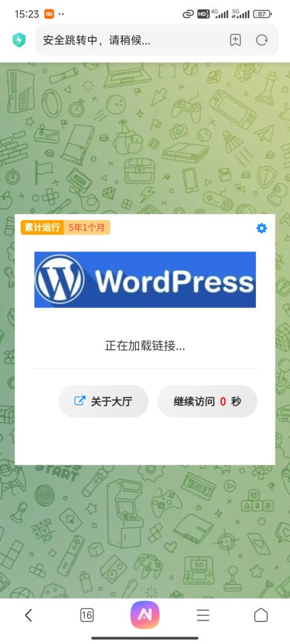Viewport: 290px width, 644px height.
Task: Tap the Mi notification icon in status bar
Action: tap(49, 14)
